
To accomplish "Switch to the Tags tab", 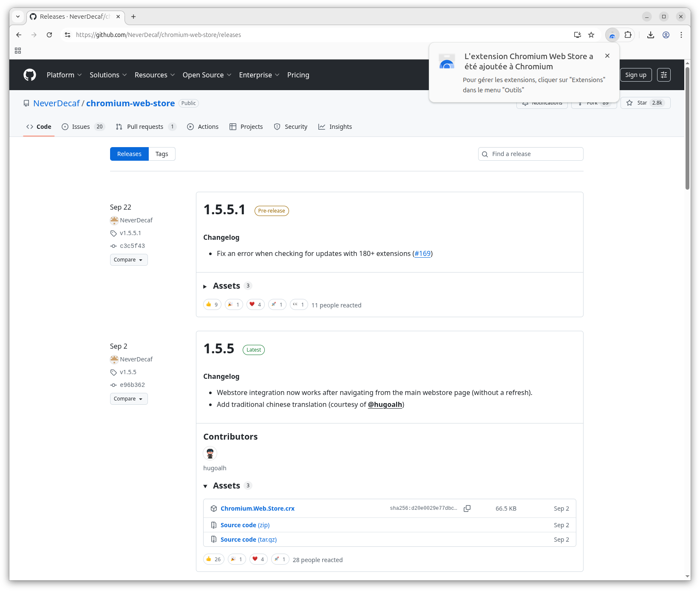I will coord(162,154).
